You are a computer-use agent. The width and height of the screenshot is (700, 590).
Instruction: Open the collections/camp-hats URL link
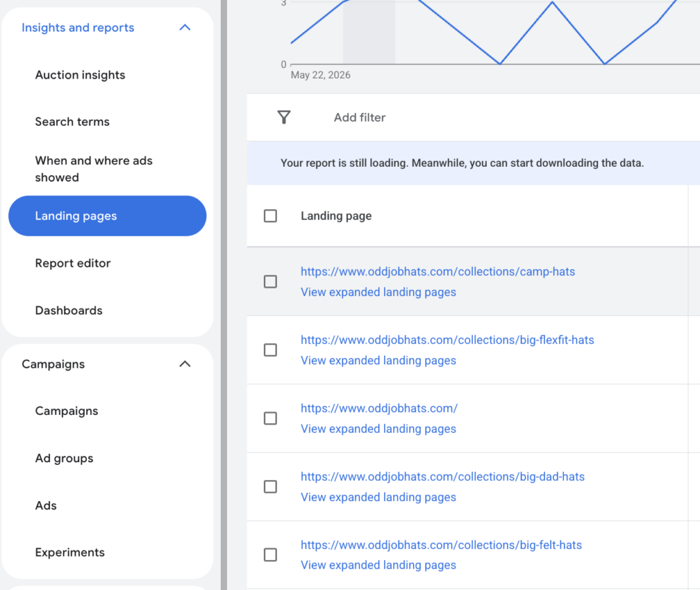coord(437,271)
